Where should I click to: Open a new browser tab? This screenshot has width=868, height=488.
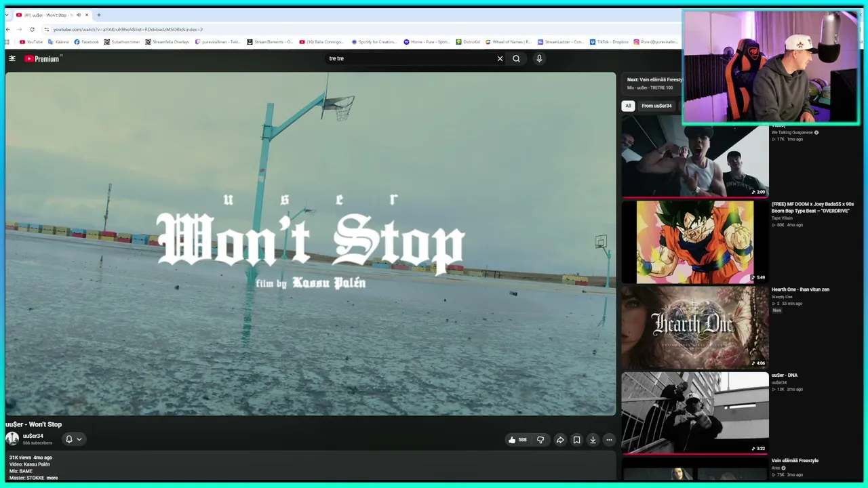[98, 15]
